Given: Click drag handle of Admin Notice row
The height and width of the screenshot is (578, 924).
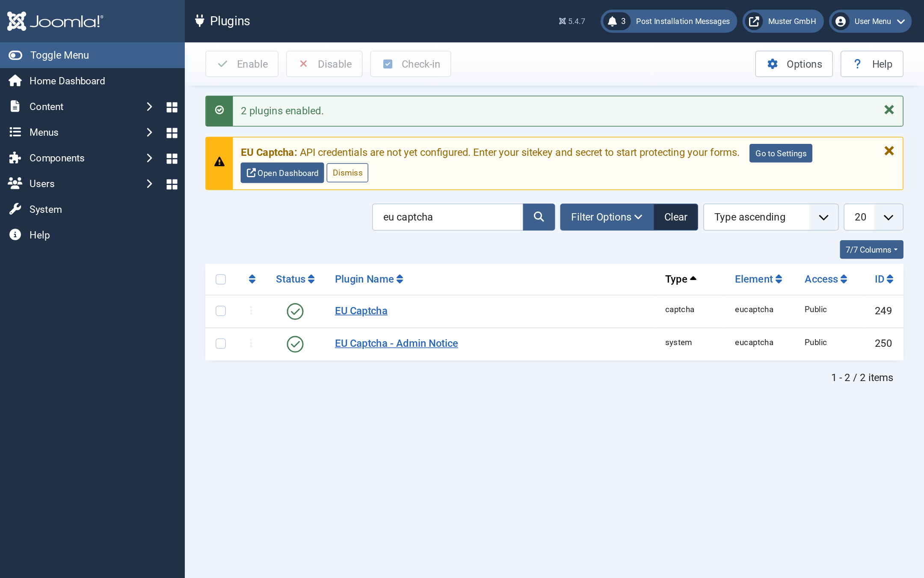Looking at the screenshot, I should click(x=251, y=343).
